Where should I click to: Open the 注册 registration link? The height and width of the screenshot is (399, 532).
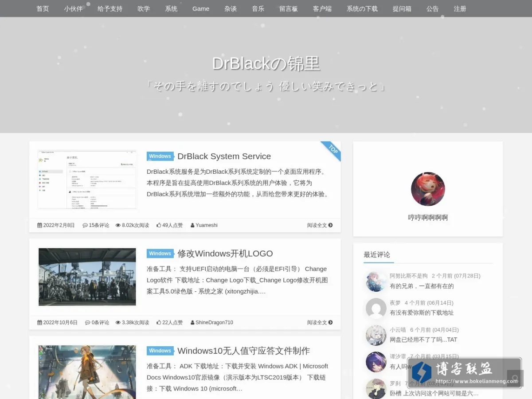pos(460,8)
